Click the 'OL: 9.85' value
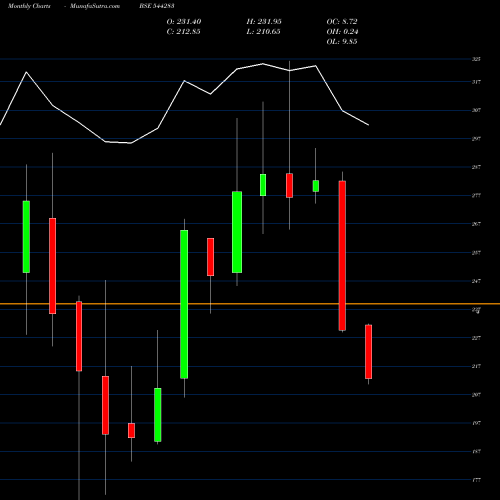Image resolution: width=500 pixels, height=500 pixels. pos(342,42)
